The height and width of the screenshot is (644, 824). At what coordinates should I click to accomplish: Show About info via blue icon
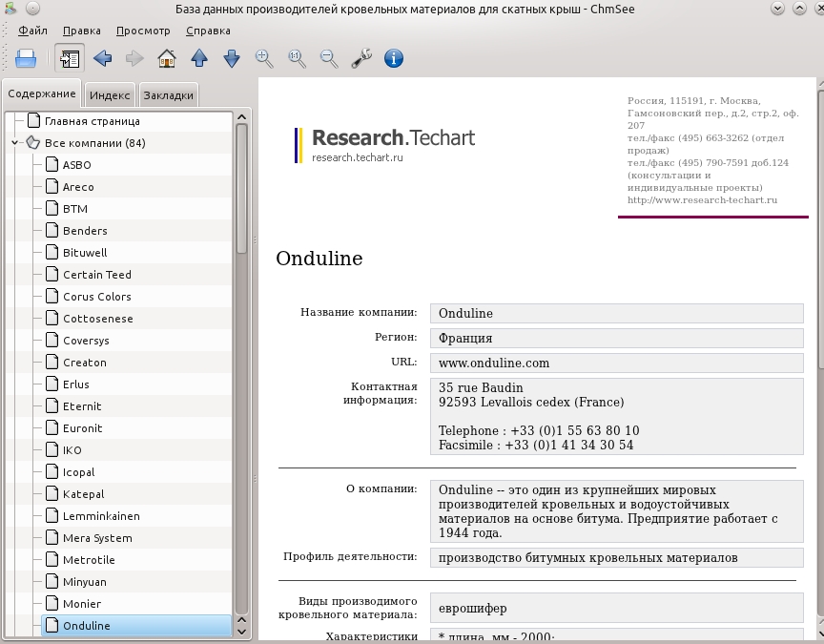pyautogui.click(x=394, y=58)
